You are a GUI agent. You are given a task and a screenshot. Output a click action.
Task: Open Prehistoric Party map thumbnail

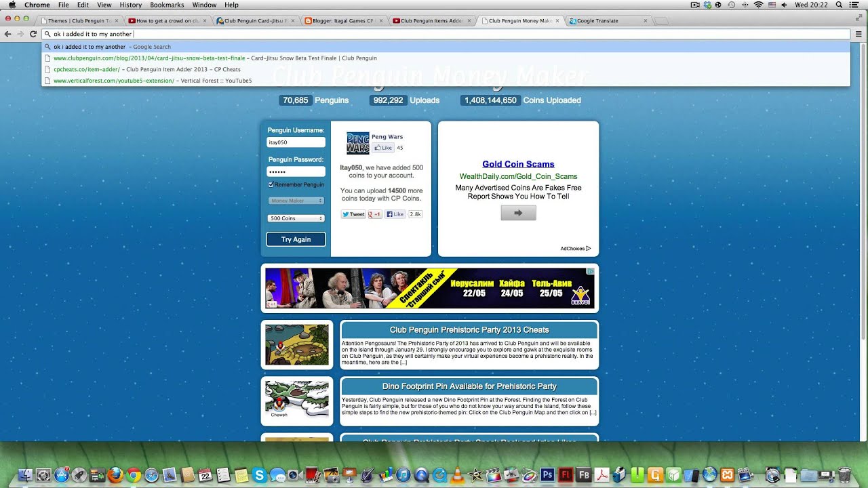(x=296, y=344)
